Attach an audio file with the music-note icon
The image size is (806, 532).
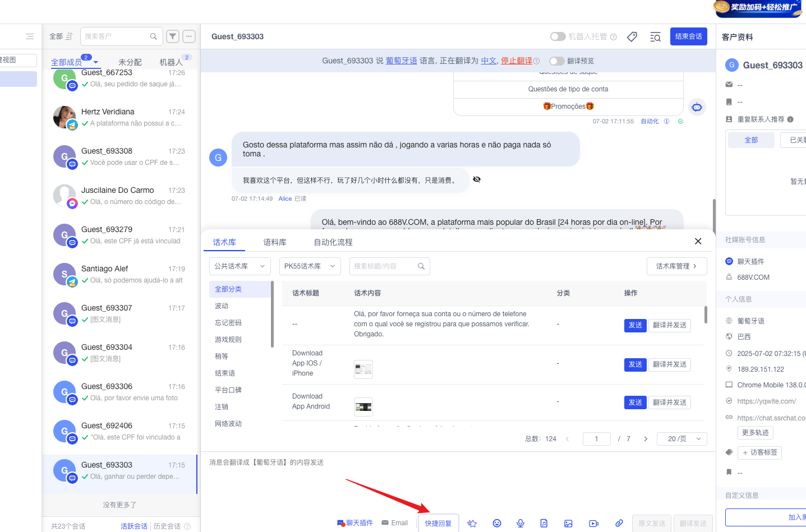tap(544, 523)
